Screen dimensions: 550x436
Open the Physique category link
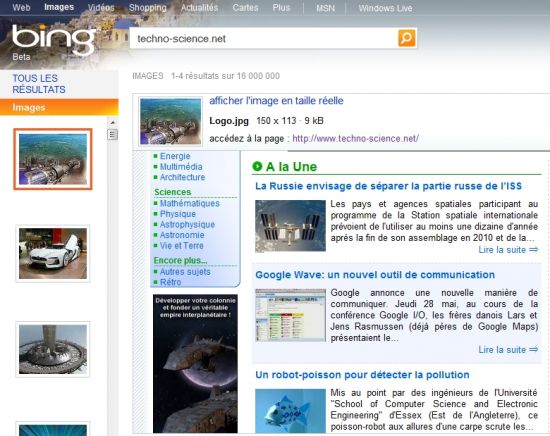pos(178,214)
